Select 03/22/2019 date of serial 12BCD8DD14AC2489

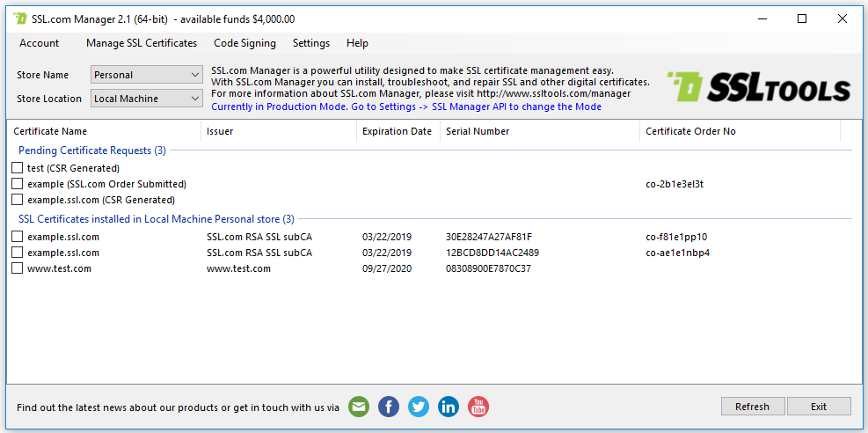click(387, 253)
